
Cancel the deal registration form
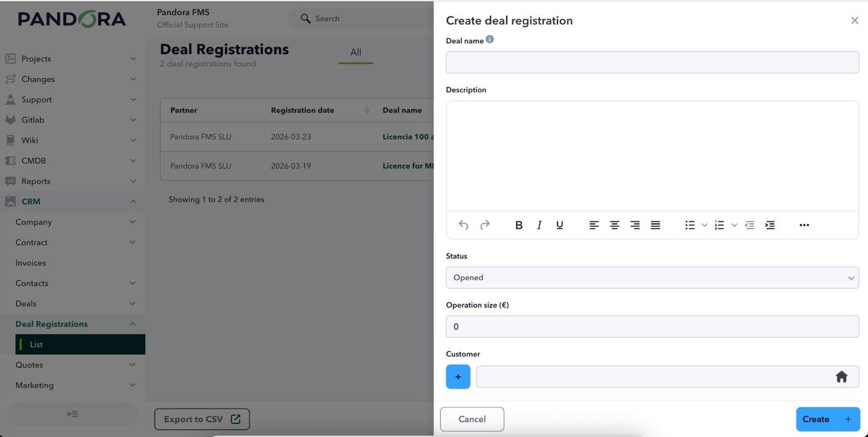(x=472, y=420)
